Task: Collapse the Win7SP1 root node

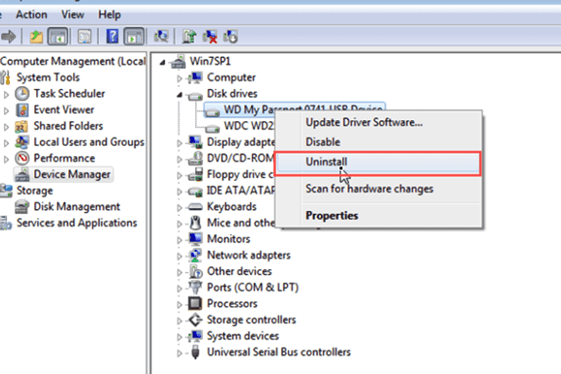Action: tap(163, 63)
